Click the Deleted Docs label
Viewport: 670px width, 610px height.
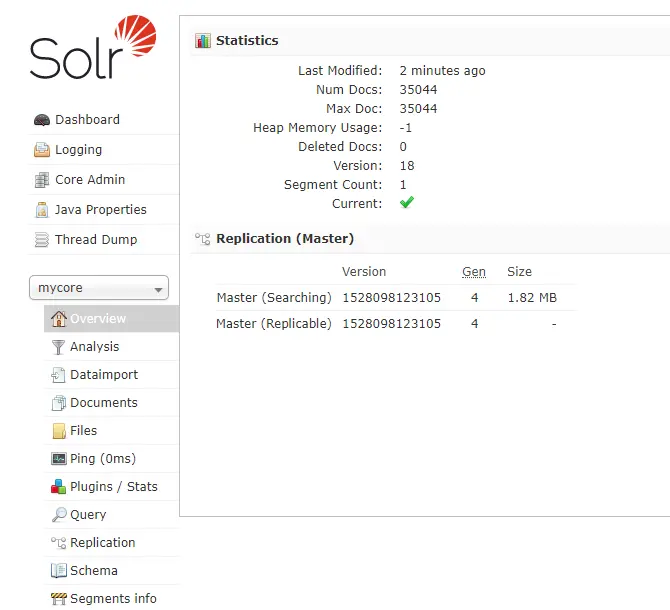(x=340, y=147)
